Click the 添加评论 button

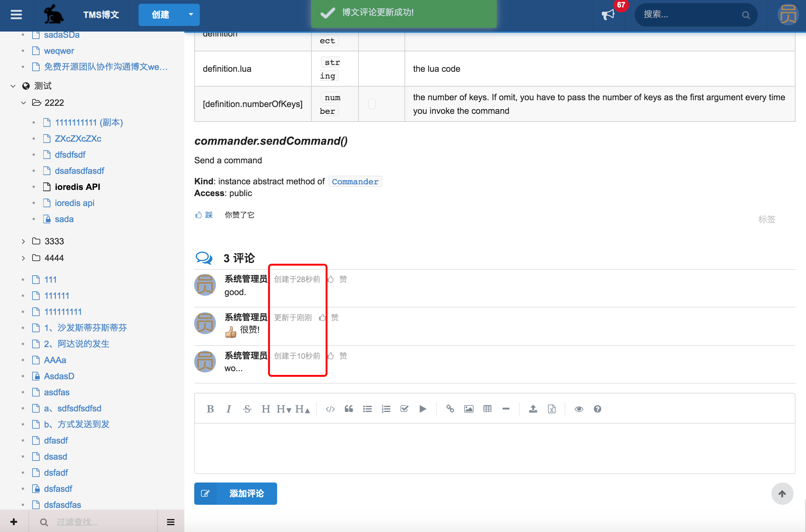(235, 493)
